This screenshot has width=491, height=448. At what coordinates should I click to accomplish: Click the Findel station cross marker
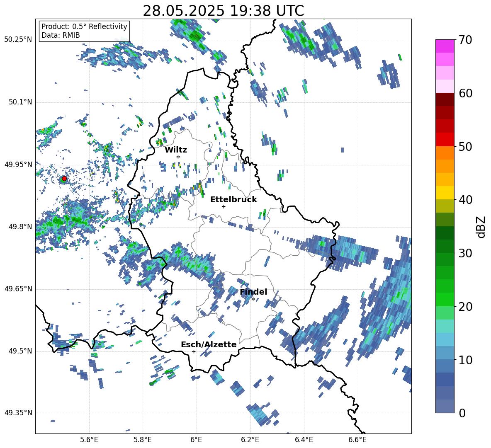click(x=253, y=299)
